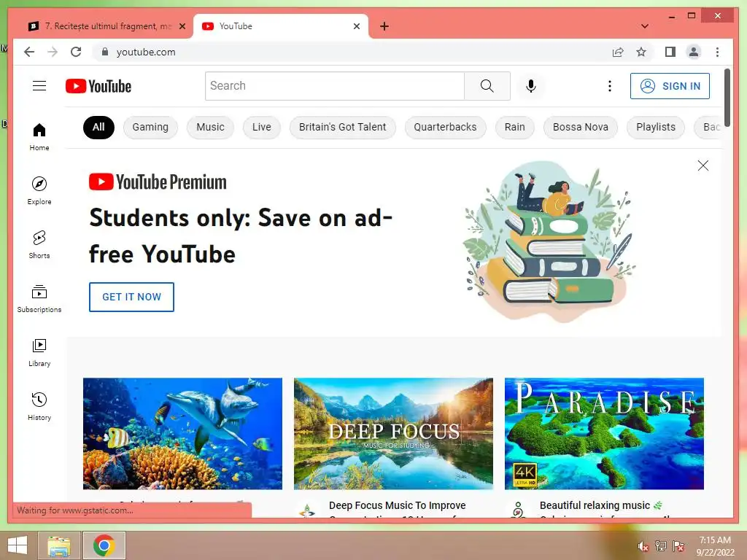The image size is (747, 560).
Task: Open Library in the sidebar
Action: coord(39,352)
